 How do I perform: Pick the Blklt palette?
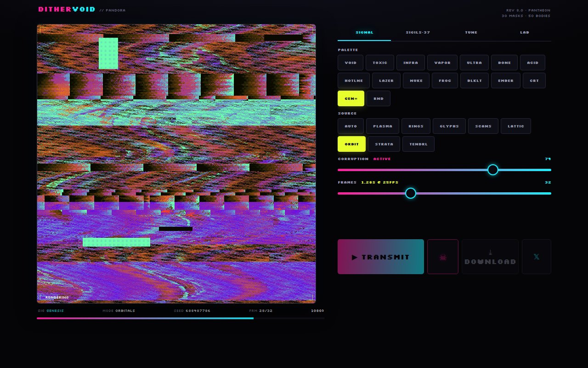pos(475,80)
